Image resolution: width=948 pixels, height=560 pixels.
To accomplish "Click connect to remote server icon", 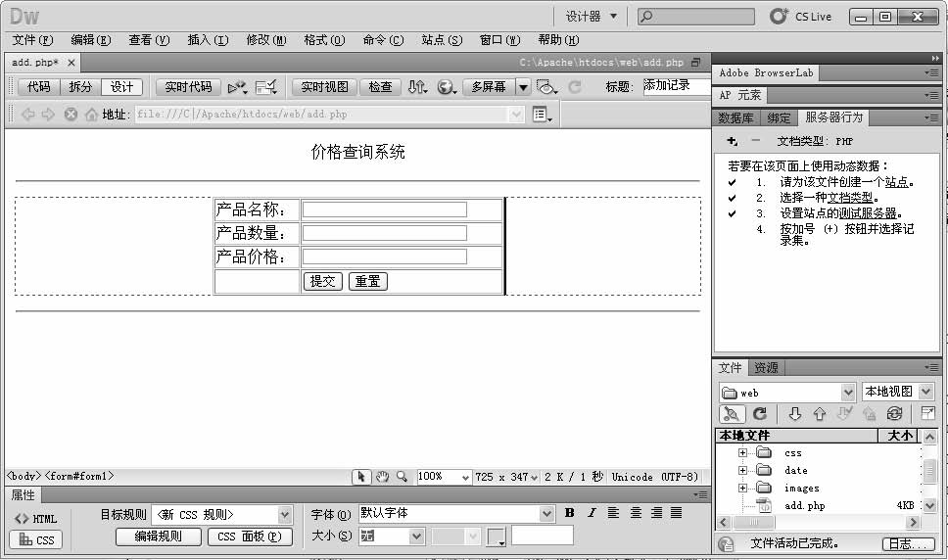I will pos(731,414).
